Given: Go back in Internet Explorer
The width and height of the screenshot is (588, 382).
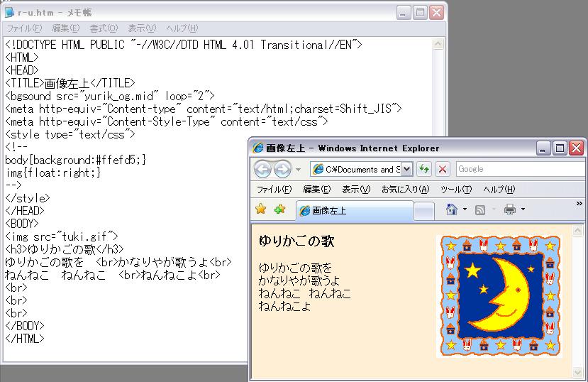Looking at the screenshot, I should point(262,169).
